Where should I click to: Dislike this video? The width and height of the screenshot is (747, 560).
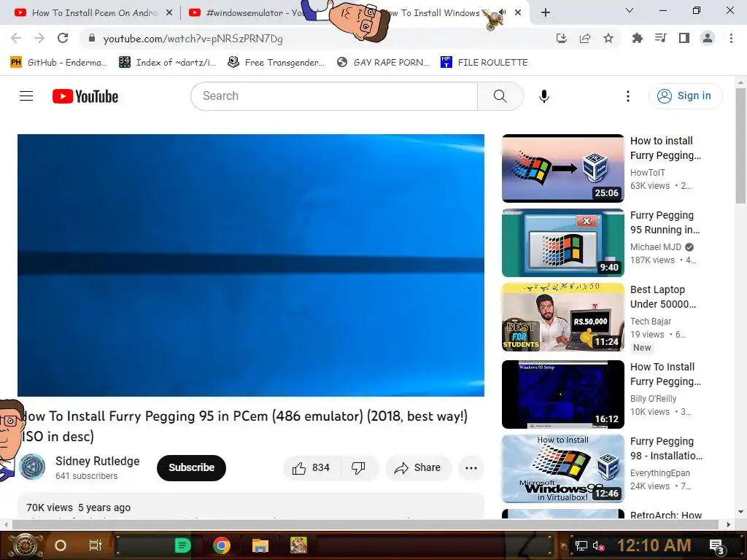click(x=359, y=468)
